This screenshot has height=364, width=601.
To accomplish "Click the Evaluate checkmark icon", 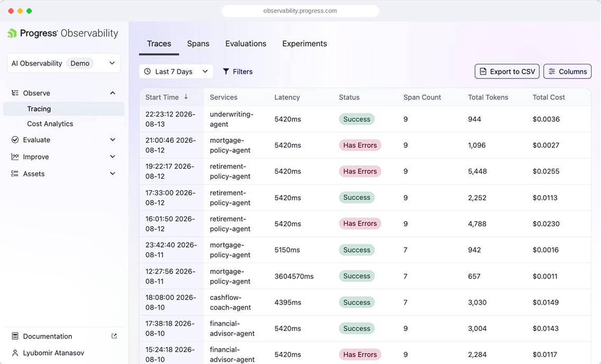I will (x=15, y=140).
